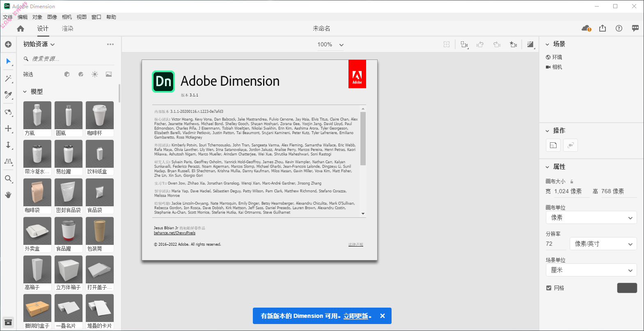Open the 编辑 menu
The width and height of the screenshot is (644, 331).
[x=23, y=17]
